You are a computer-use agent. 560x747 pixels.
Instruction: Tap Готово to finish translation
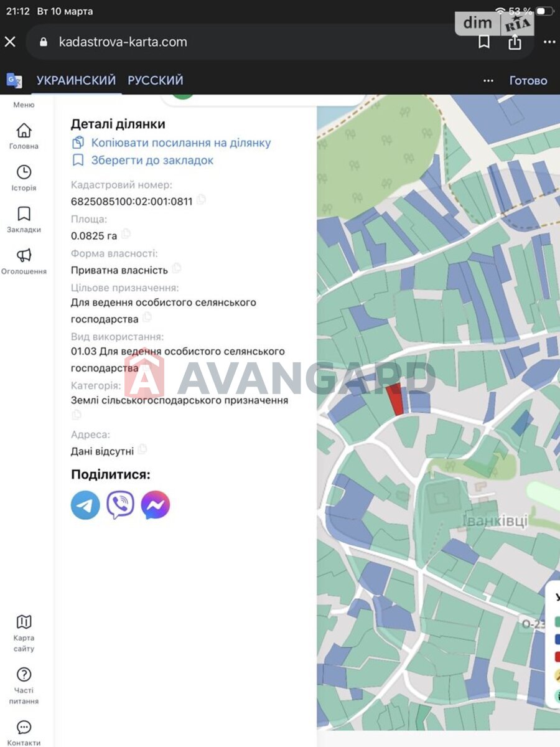point(528,80)
